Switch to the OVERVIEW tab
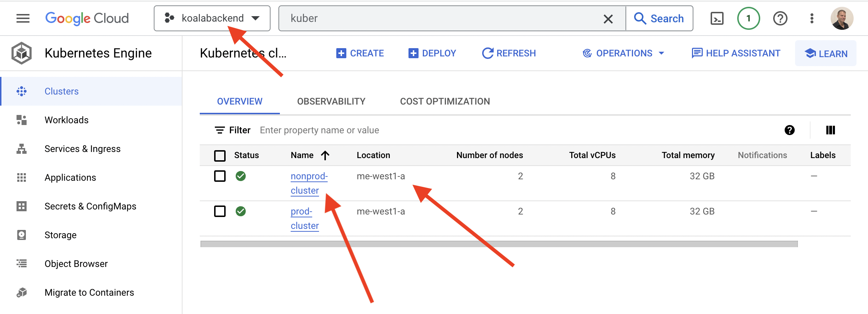 240,101
